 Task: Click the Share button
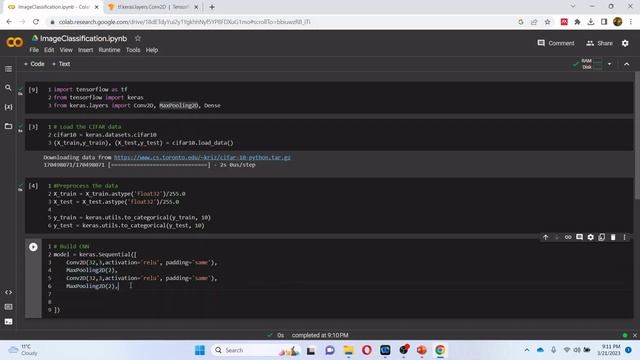(600, 43)
